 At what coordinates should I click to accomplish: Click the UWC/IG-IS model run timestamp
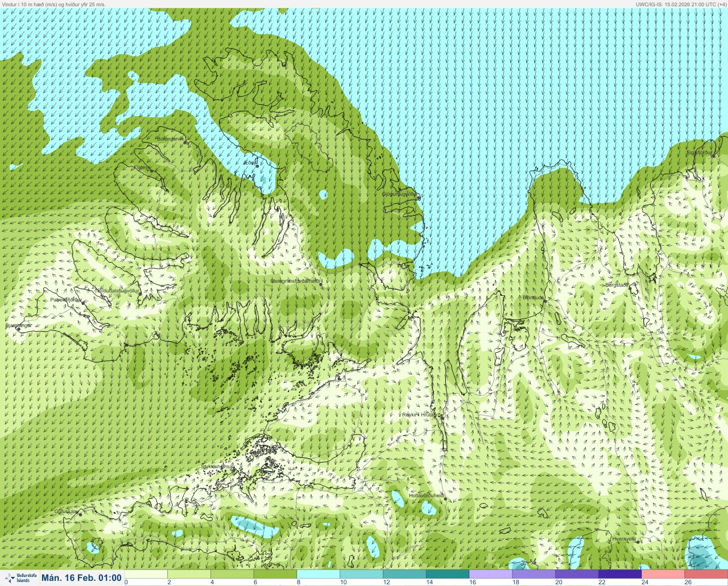[681, 4]
